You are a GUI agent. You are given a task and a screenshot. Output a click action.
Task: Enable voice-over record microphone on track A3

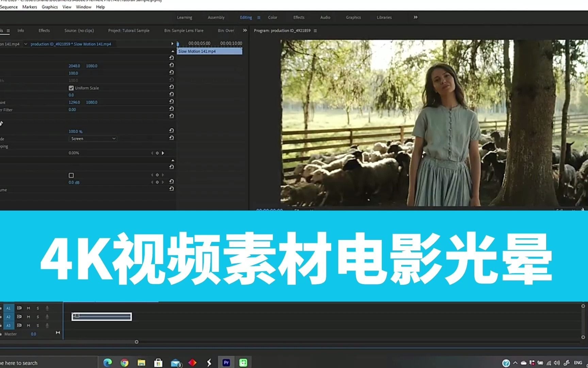[x=47, y=326]
